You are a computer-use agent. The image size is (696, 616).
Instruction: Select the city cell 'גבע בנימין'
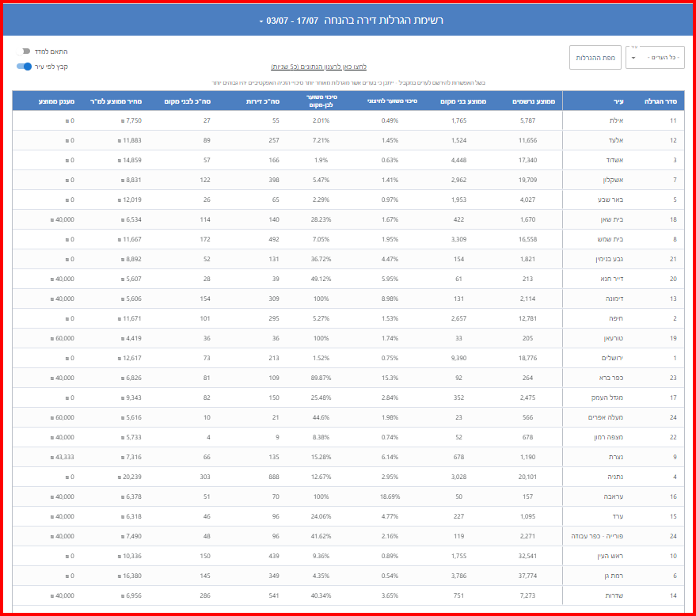click(x=610, y=259)
